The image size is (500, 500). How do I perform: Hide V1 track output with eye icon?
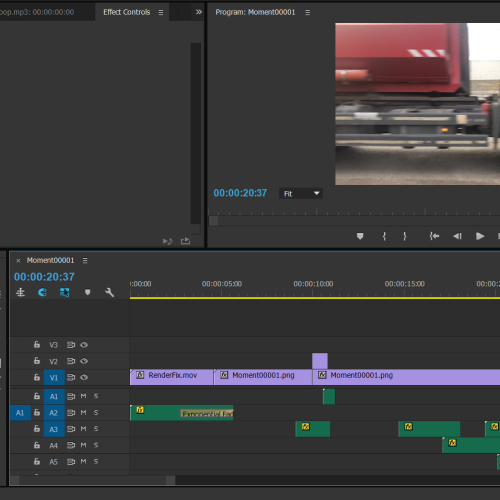pos(84,377)
